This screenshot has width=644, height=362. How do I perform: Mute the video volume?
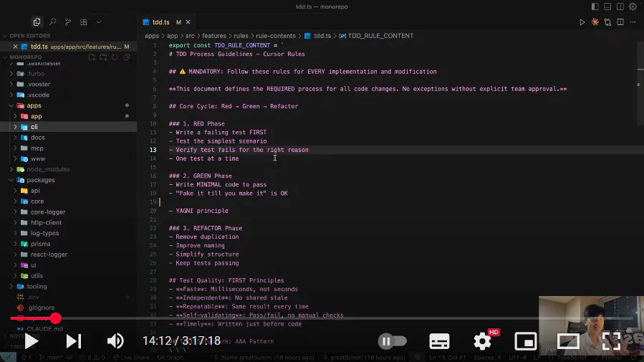coord(115,341)
